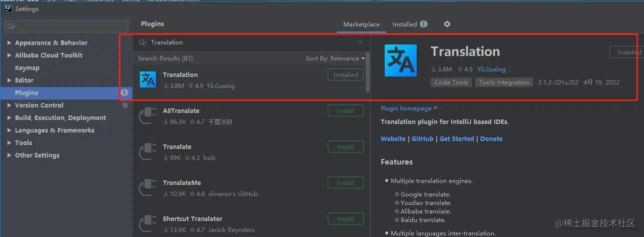This screenshot has width=644, height=237.
Task: Open the Sort By: Relevance dropdown
Action: pos(335,58)
